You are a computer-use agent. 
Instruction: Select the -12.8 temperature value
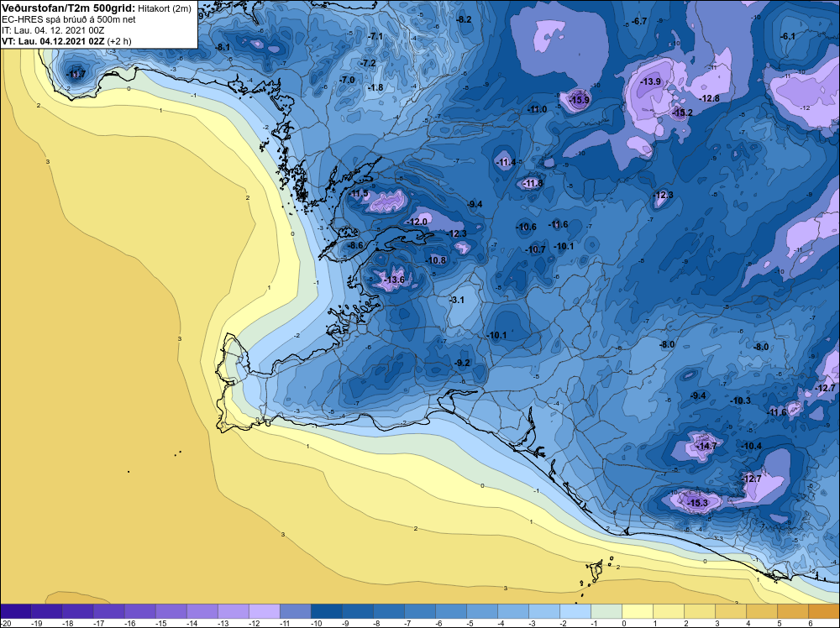pos(709,98)
